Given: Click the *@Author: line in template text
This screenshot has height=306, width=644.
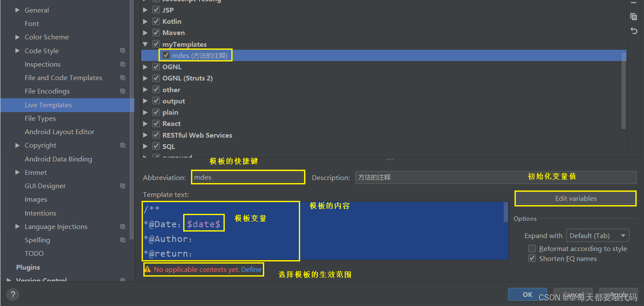Looking at the screenshot, I should pyautogui.click(x=168, y=239).
